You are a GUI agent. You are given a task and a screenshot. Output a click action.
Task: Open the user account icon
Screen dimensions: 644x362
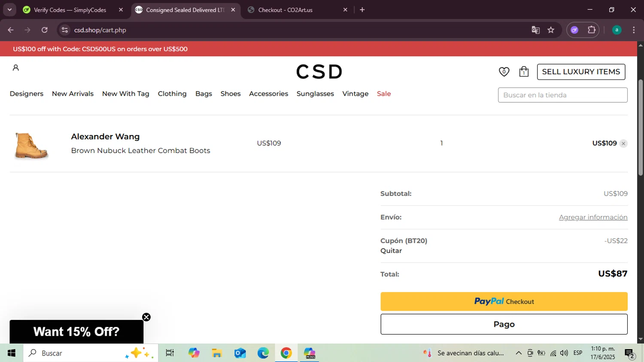(16, 68)
